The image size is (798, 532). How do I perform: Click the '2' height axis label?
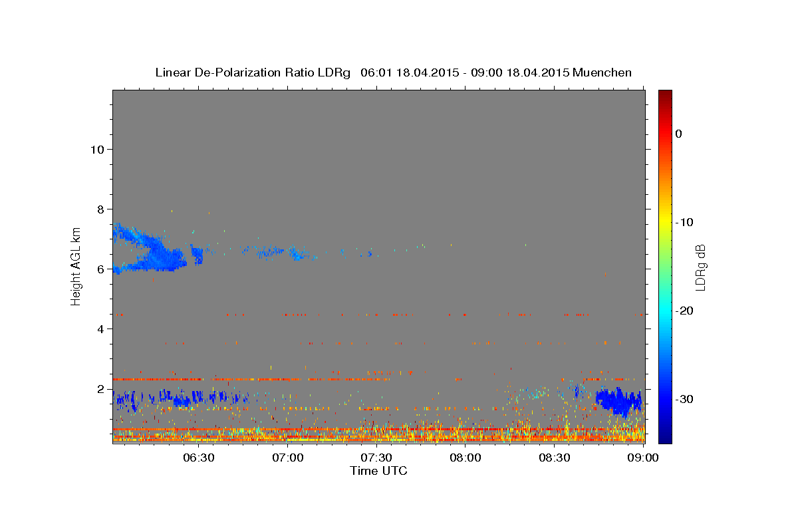[100, 388]
